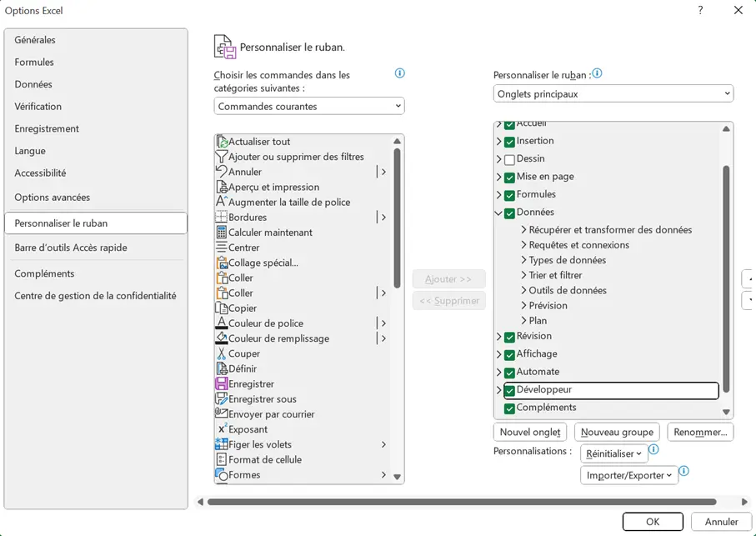This screenshot has height=536, width=756.
Task: Go to Enregistrement options
Action: pyautogui.click(x=96, y=128)
